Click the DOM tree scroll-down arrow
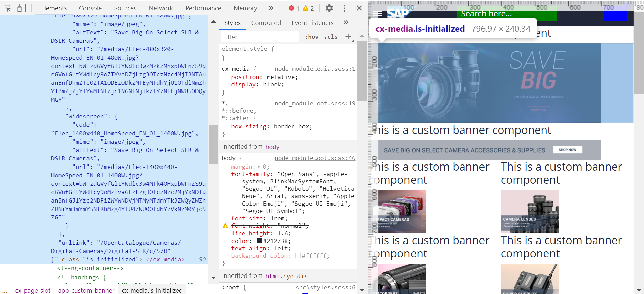Image resolution: width=644 pixels, height=294 pixels. coord(213,278)
